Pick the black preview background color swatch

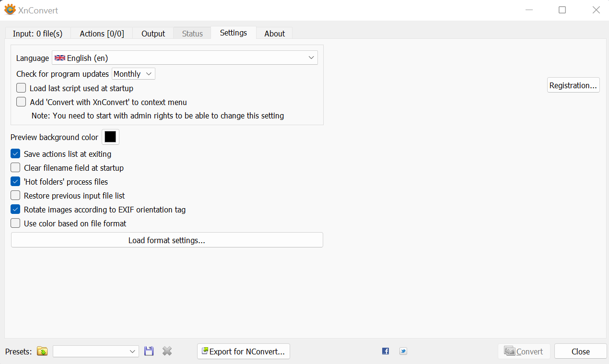tap(110, 137)
